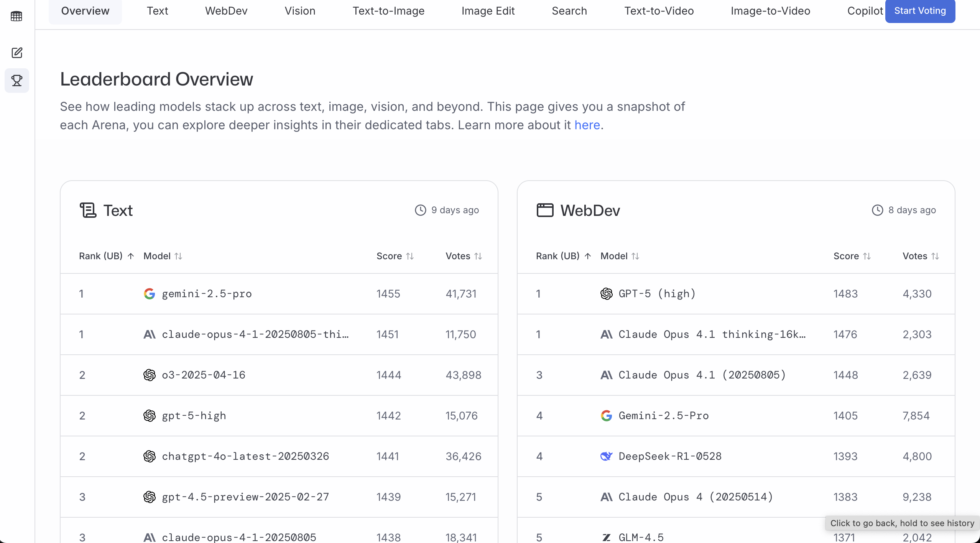This screenshot has width=980, height=543.
Task: Sort WebDev table by Model
Action: tap(620, 256)
